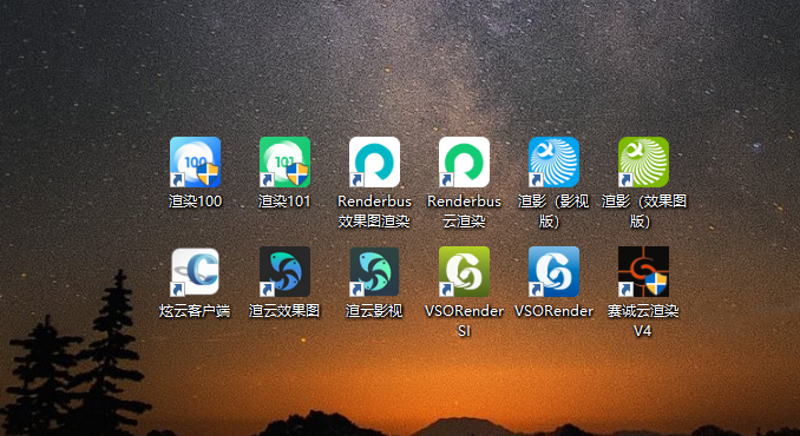The width and height of the screenshot is (800, 436).
Task: Click the "渲云影视" label text
Action: tap(374, 311)
